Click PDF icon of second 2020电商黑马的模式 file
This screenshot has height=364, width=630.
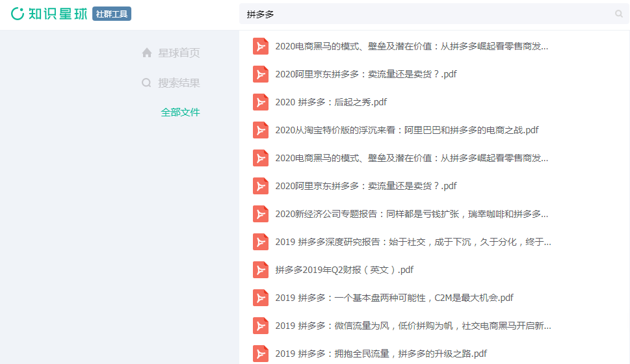[x=260, y=158]
